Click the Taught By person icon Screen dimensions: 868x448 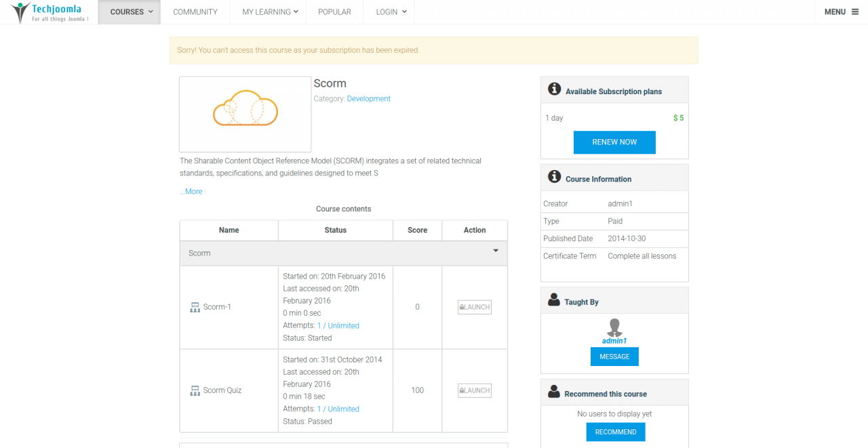(554, 300)
